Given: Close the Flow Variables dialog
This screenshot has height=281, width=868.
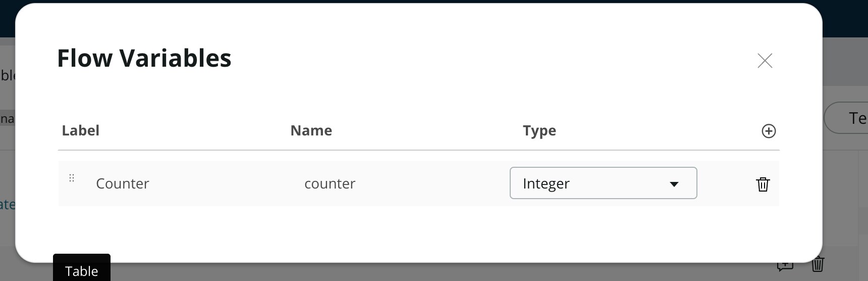Looking at the screenshot, I should [765, 61].
